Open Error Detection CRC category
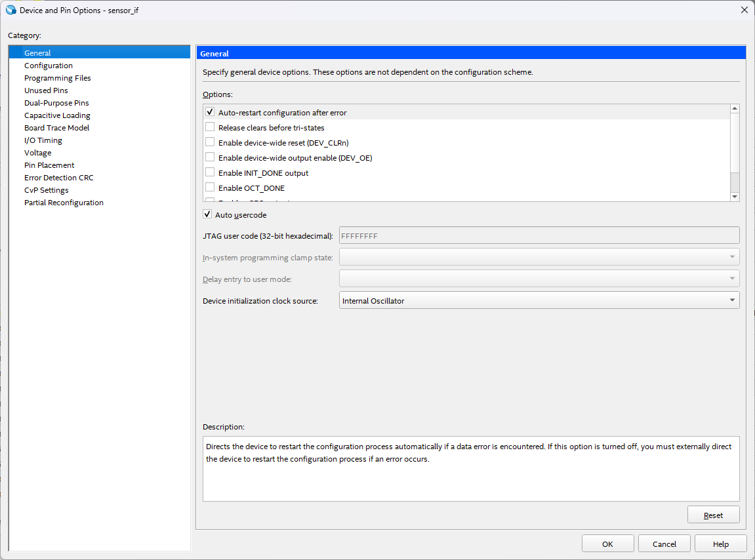755x560 pixels. (x=59, y=178)
